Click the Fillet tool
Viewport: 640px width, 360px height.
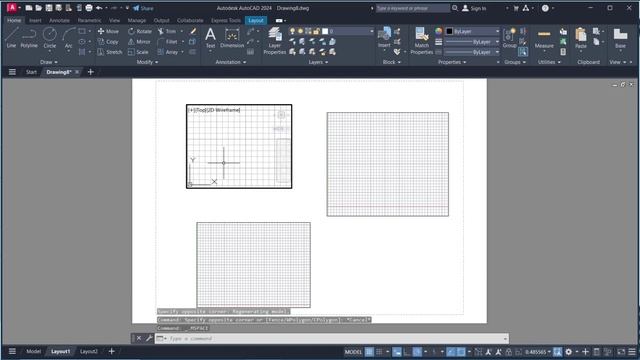click(x=167, y=42)
